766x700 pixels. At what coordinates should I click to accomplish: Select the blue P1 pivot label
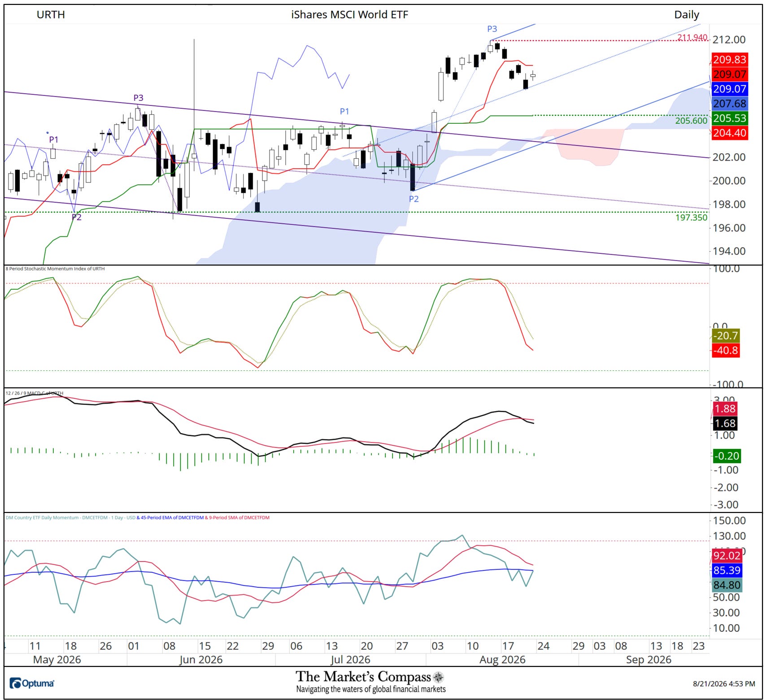344,111
